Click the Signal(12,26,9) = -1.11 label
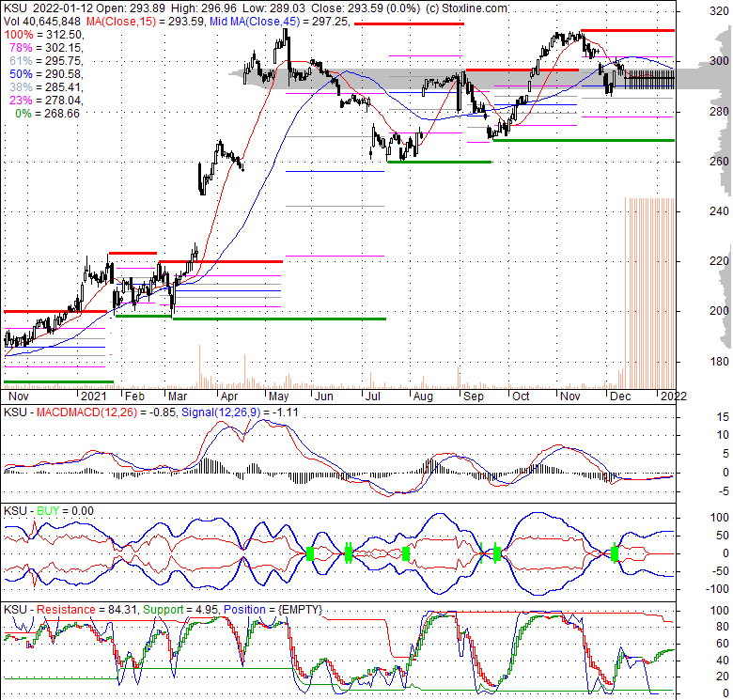 [240, 412]
